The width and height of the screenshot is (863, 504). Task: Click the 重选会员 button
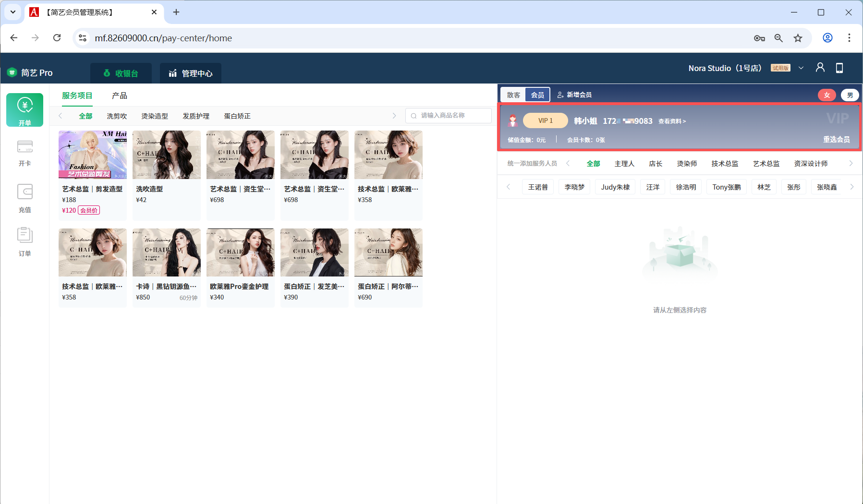(836, 139)
